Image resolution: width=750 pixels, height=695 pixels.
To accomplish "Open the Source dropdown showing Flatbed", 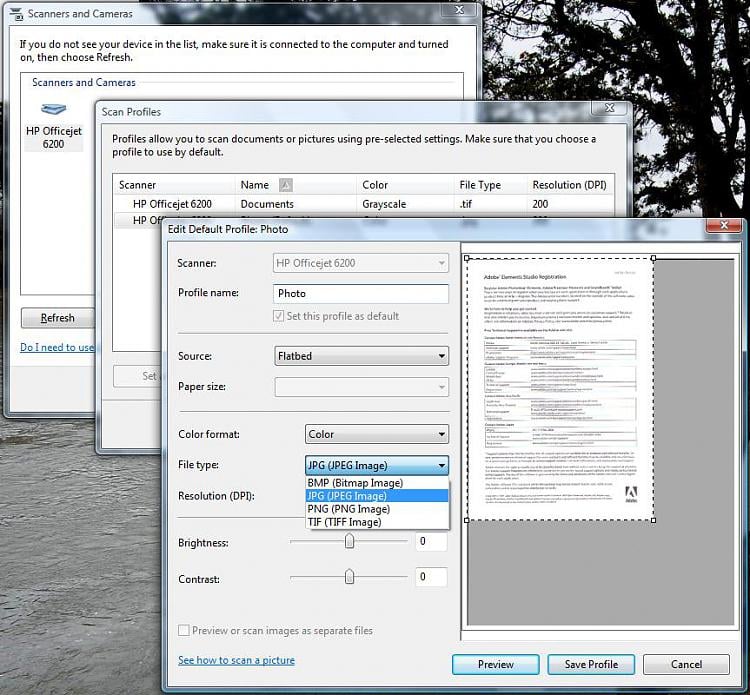I will [361, 356].
